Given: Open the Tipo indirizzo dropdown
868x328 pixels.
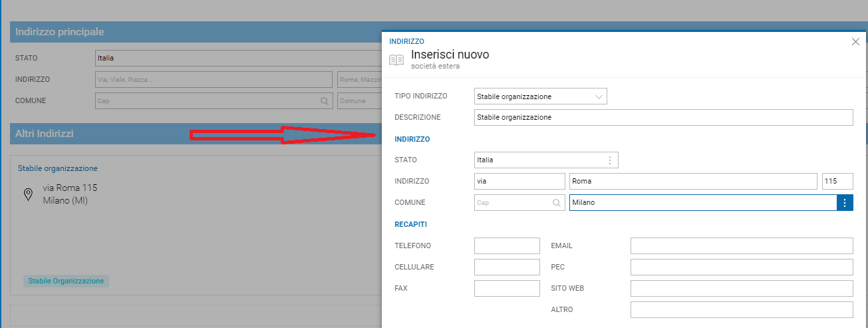Looking at the screenshot, I should 541,96.
